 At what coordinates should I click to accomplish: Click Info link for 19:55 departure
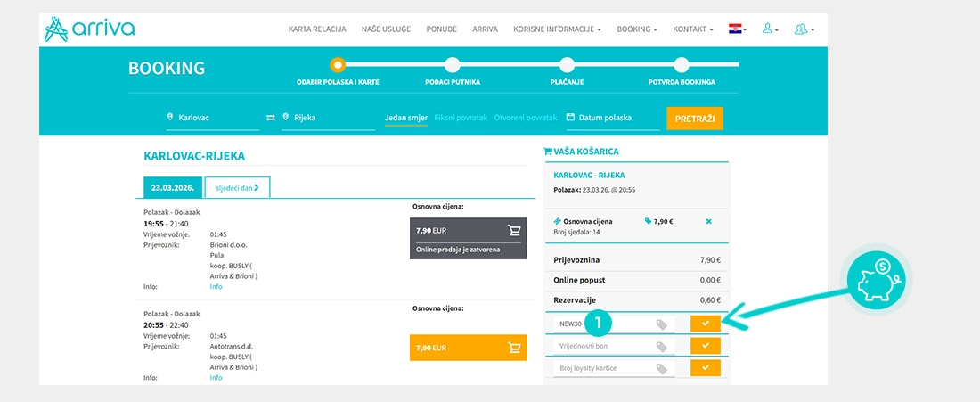coord(216,287)
